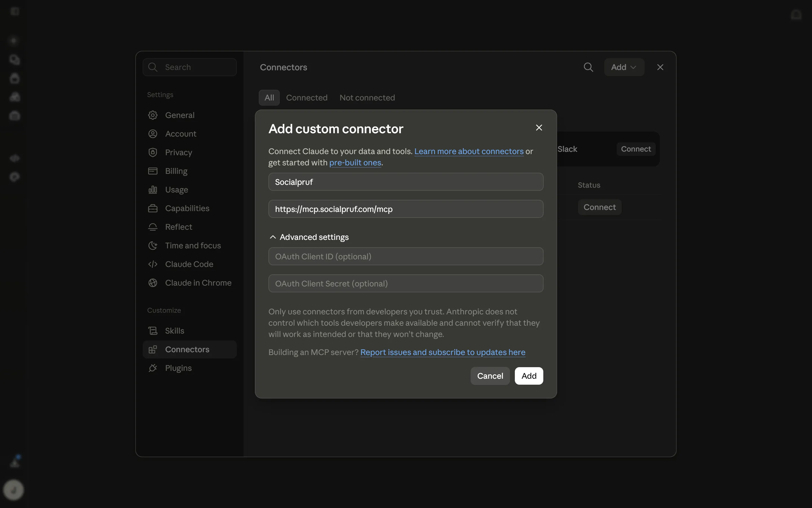Click the 'Connectors' page heading

pyautogui.click(x=283, y=67)
